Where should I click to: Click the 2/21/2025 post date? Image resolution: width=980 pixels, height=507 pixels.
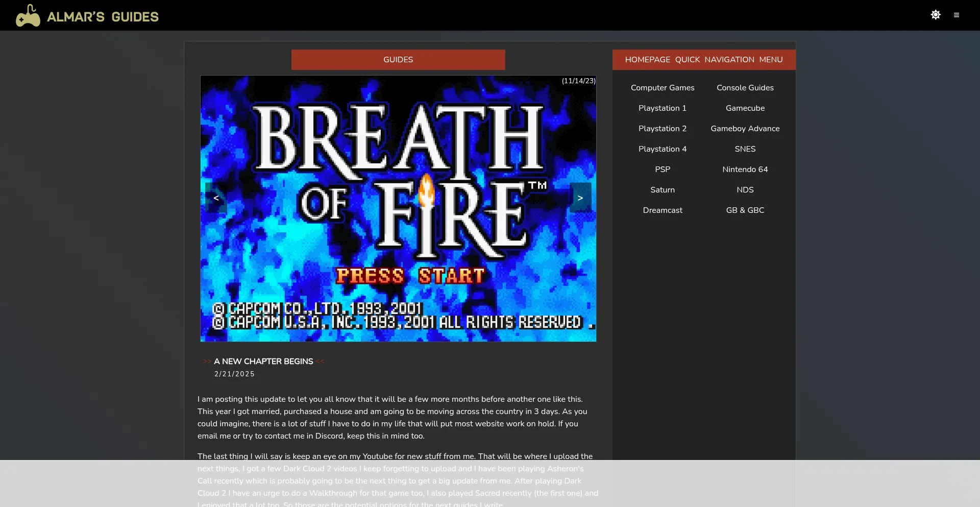[234, 374]
